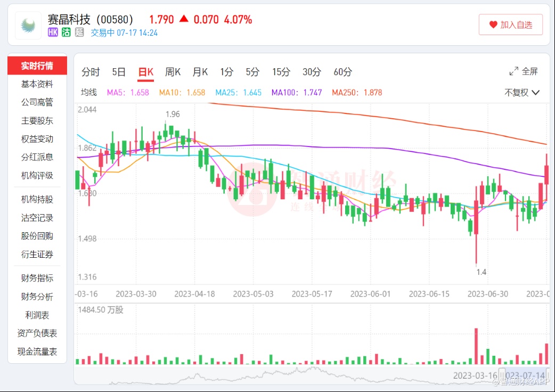Click the heart icon on 加入自选
Image resolution: width=555 pixels, height=392 pixels.
(x=493, y=24)
